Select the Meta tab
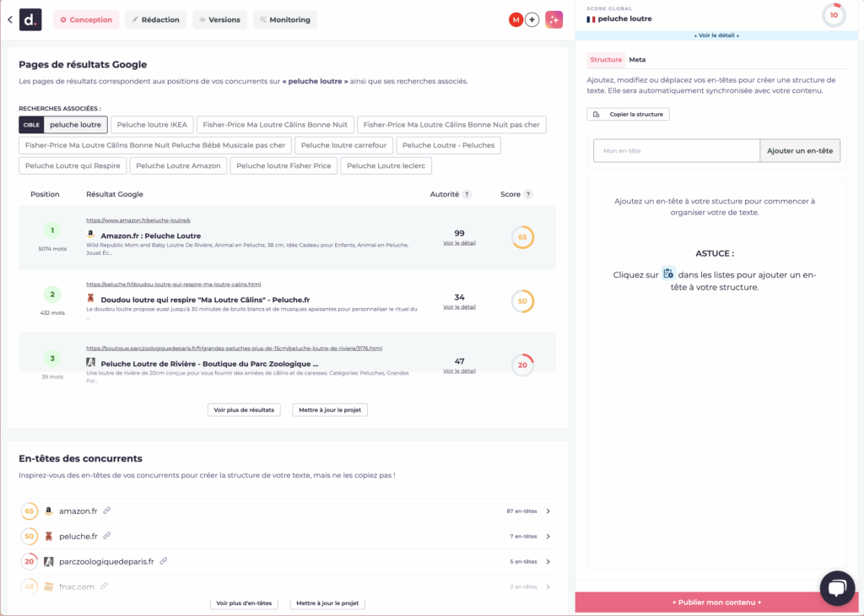Viewport: 864px width, 616px height. click(x=637, y=60)
